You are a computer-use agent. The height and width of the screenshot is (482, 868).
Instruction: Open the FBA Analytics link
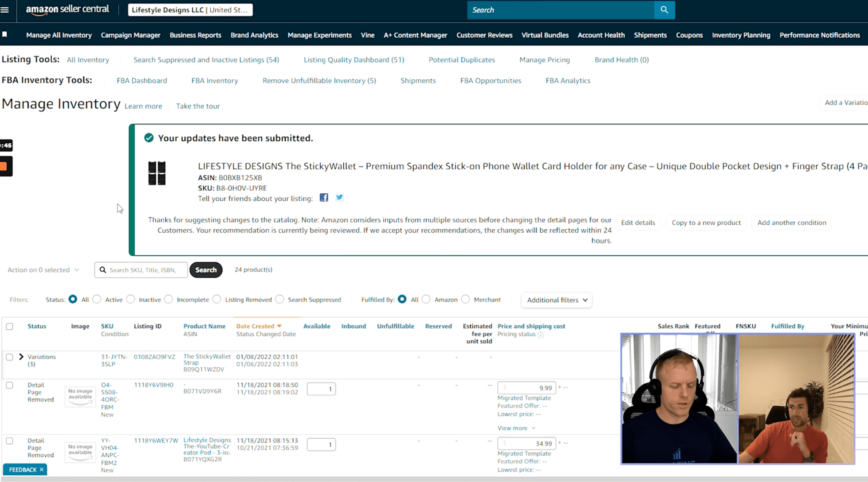[x=568, y=81]
